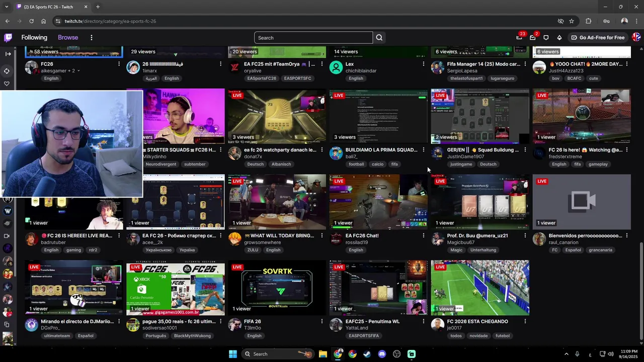Select the EA Sports FC 26 - Twitch browser tab
This screenshot has width=644, height=362.
(x=52, y=7)
